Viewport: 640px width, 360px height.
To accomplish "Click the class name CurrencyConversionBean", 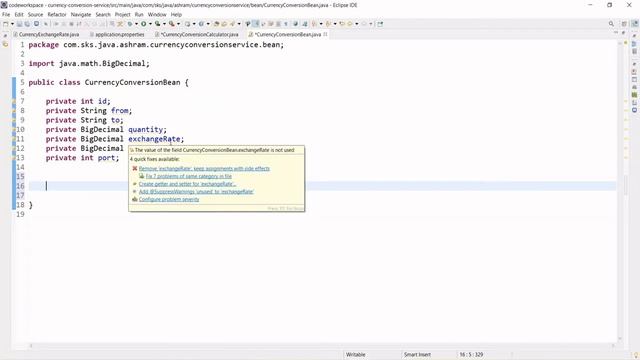I will point(132,82).
